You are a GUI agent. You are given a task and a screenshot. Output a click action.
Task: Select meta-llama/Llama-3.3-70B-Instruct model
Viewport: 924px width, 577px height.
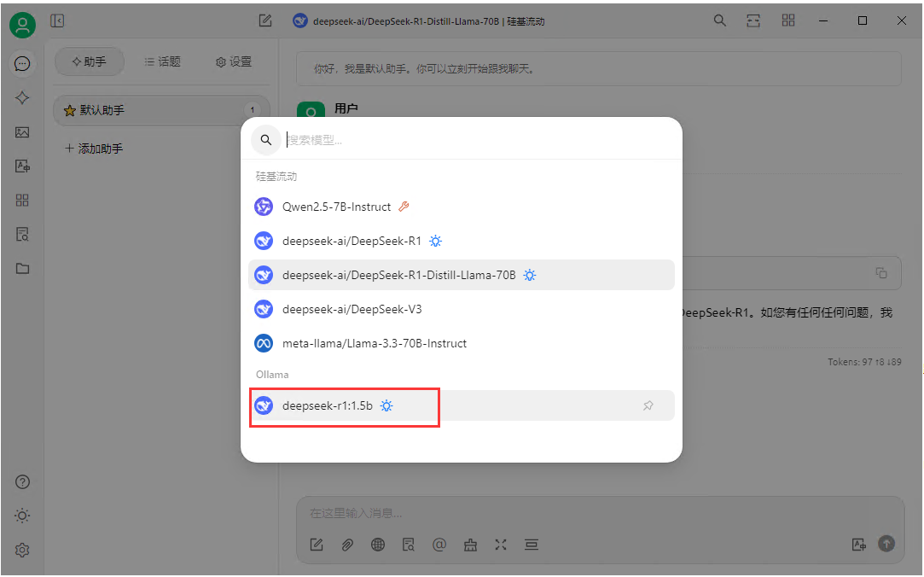click(x=462, y=344)
